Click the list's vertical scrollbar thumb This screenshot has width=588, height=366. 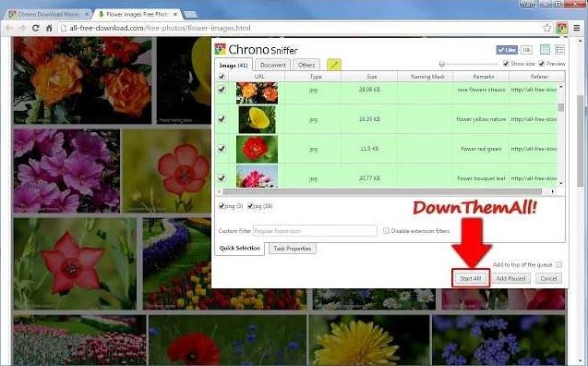(x=561, y=107)
